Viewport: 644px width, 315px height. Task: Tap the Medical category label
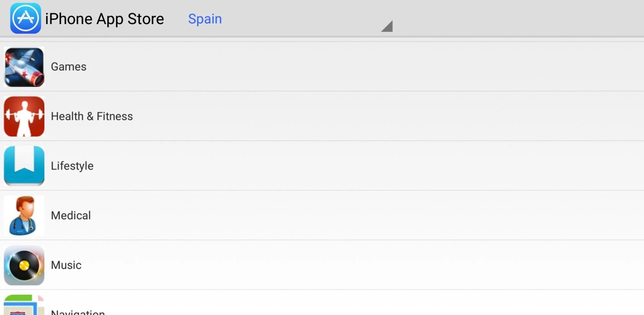(71, 215)
